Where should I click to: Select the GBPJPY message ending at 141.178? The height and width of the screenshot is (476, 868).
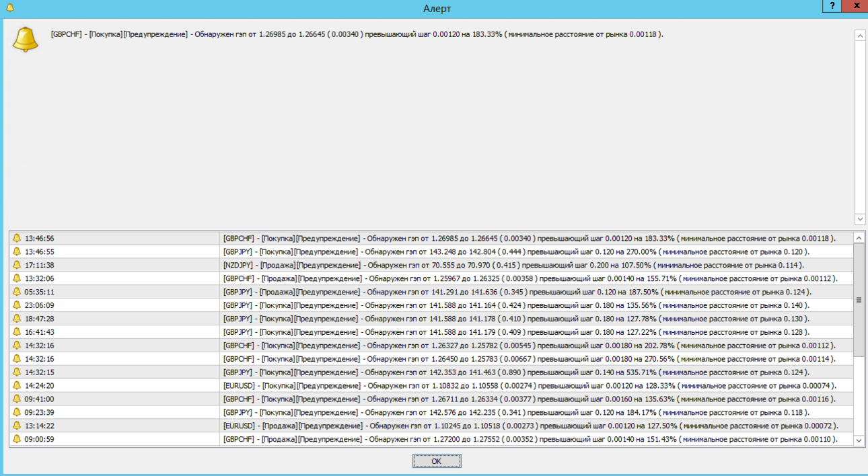(517, 319)
